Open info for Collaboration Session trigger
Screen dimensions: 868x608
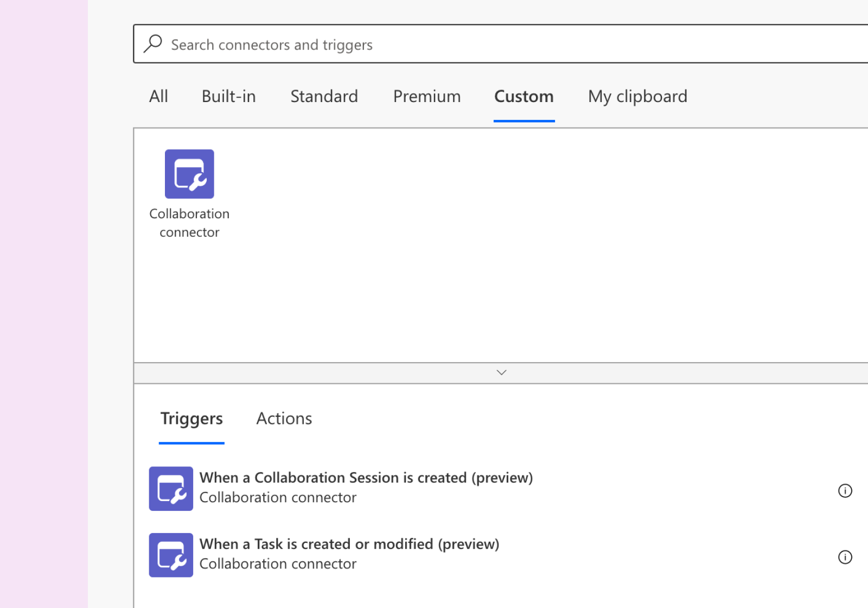click(845, 491)
